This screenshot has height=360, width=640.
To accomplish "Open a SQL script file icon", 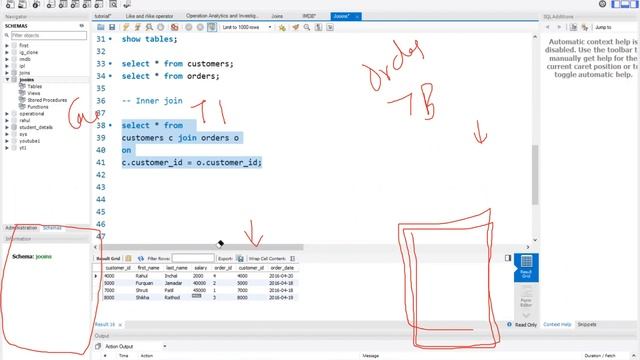I will coord(100,27).
